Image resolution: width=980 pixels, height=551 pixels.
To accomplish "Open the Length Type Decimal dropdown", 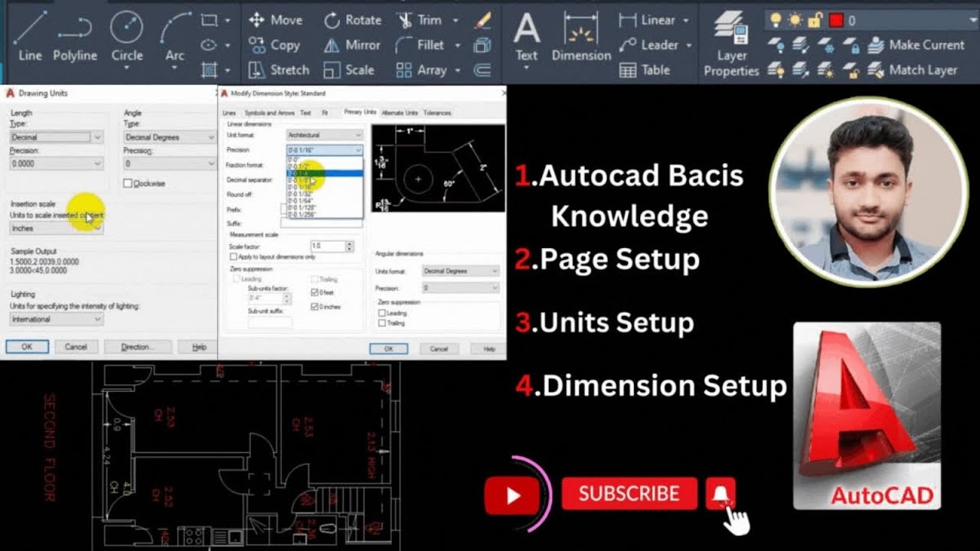I will [57, 137].
